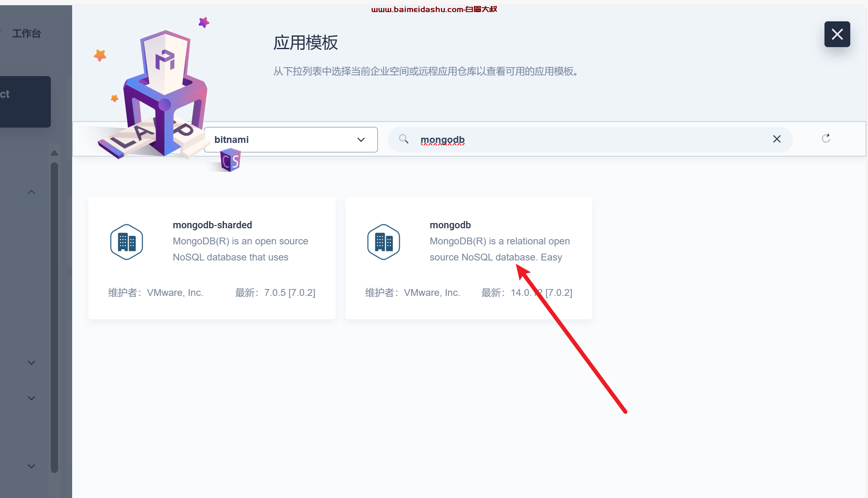Click the mongodb-sharded description text
Screen dimensions: 868x498
tap(241, 249)
